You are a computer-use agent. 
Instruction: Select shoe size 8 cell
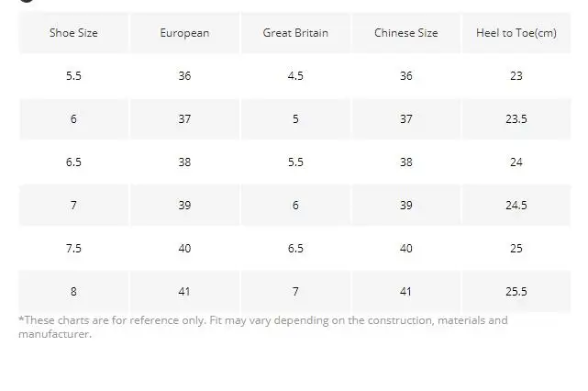[x=73, y=292]
